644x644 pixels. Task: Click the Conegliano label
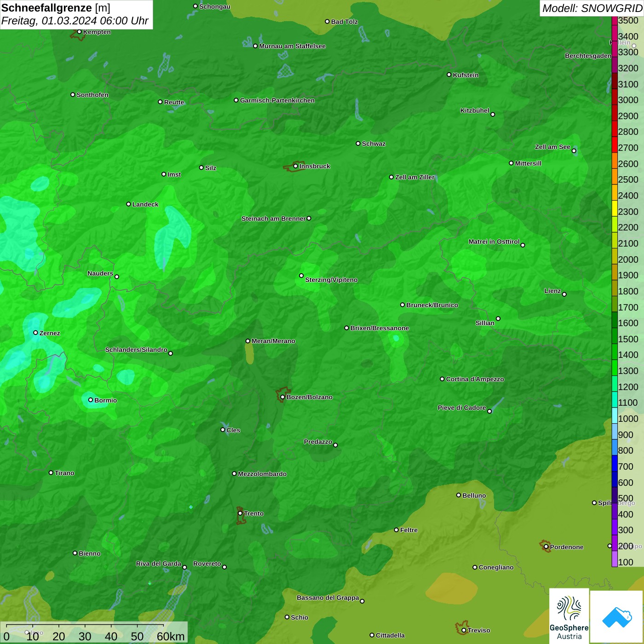click(496, 567)
